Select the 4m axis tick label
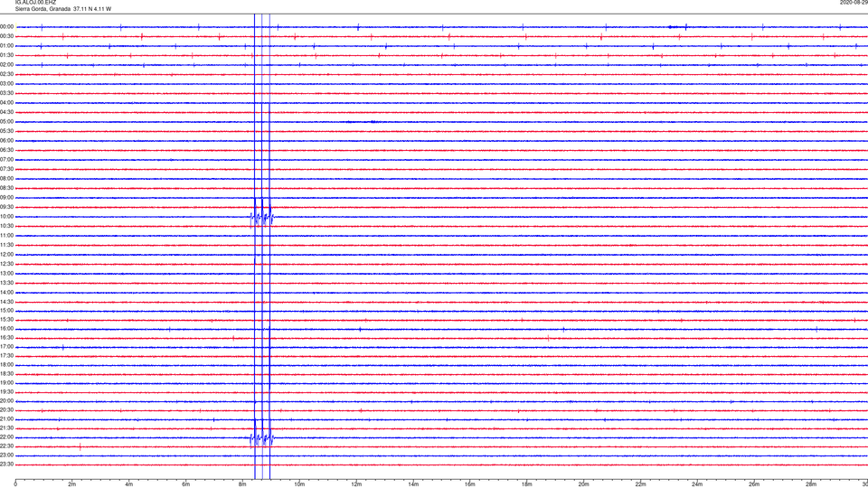This screenshot has width=868, height=488. click(129, 484)
